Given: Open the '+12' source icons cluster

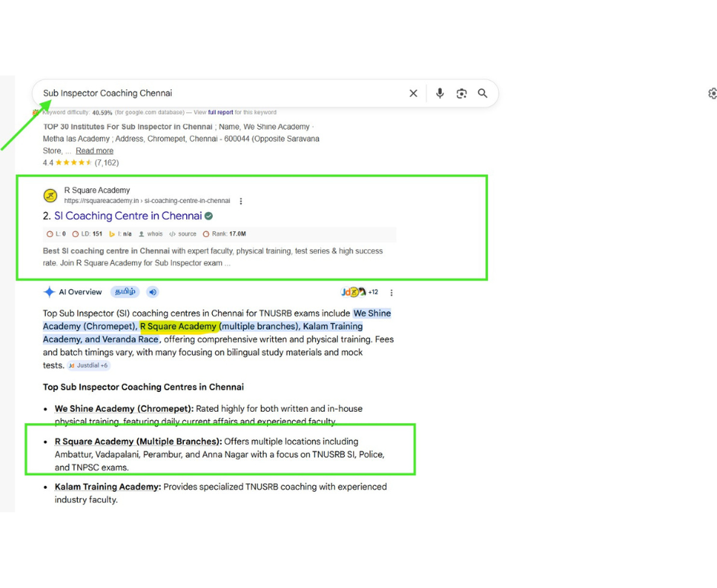Looking at the screenshot, I should [359, 292].
